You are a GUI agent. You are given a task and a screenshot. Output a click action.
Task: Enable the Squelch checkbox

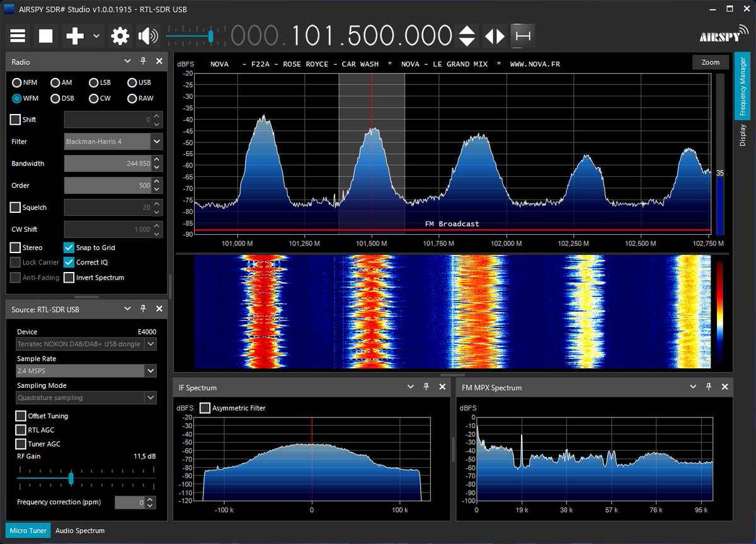click(16, 207)
